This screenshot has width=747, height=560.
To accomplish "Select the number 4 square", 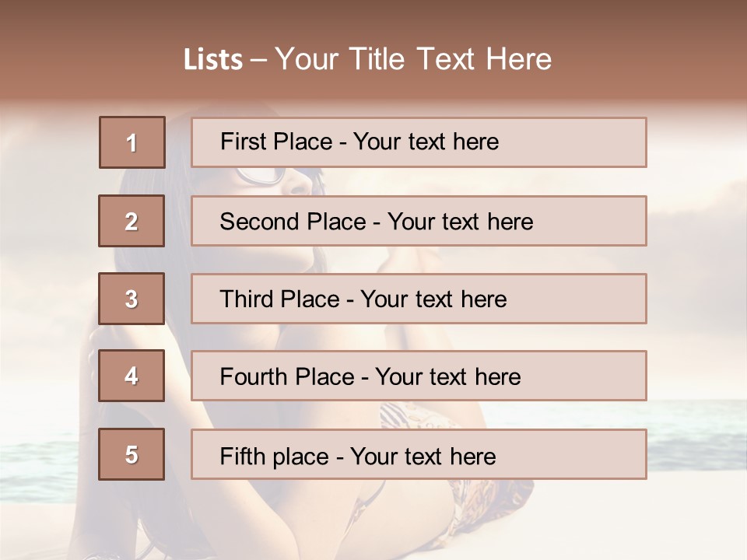I will 132,376.
